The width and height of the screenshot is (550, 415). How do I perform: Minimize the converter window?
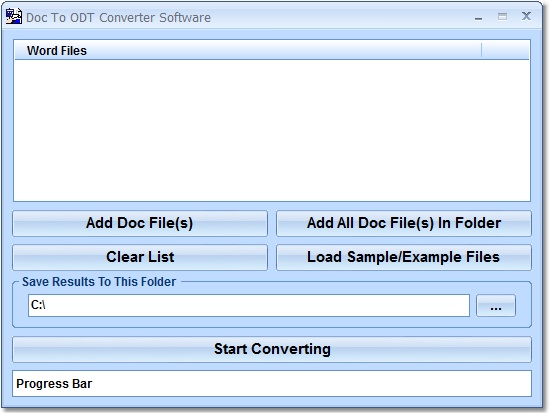478,17
